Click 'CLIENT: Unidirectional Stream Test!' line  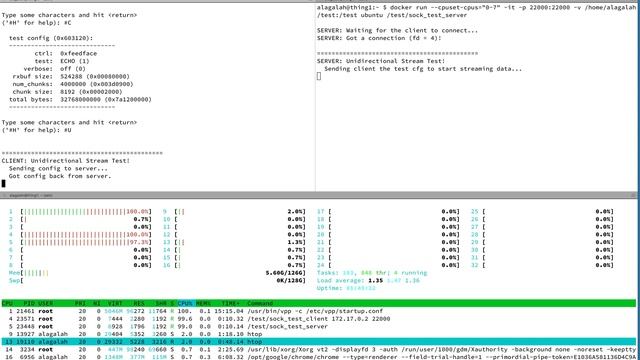pyautogui.click(x=66, y=161)
